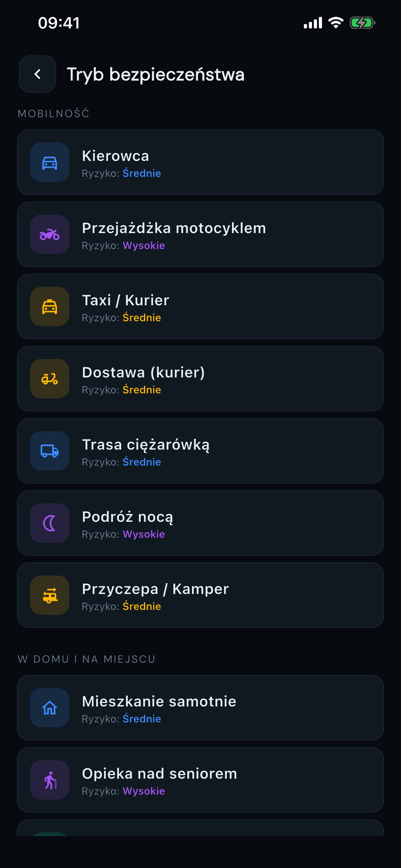Tap the car icon for Kierowca
The width and height of the screenshot is (401, 868).
click(x=49, y=162)
